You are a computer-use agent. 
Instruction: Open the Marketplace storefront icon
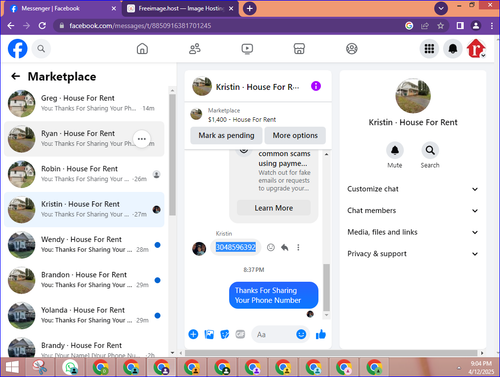pyautogui.click(x=299, y=49)
